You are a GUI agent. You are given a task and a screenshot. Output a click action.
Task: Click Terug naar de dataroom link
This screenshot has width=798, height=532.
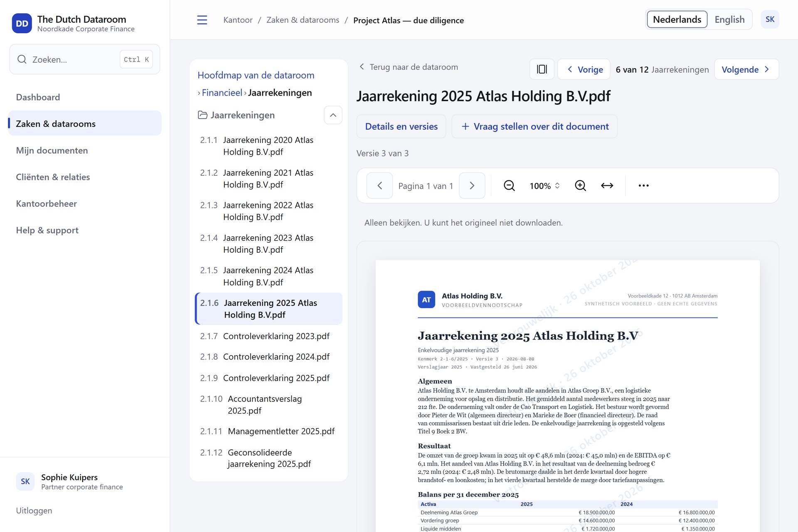408,67
